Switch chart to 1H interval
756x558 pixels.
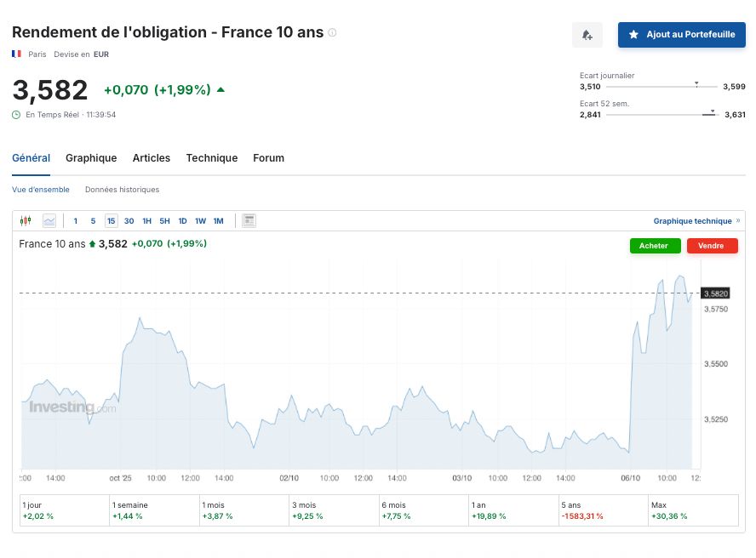pos(146,220)
